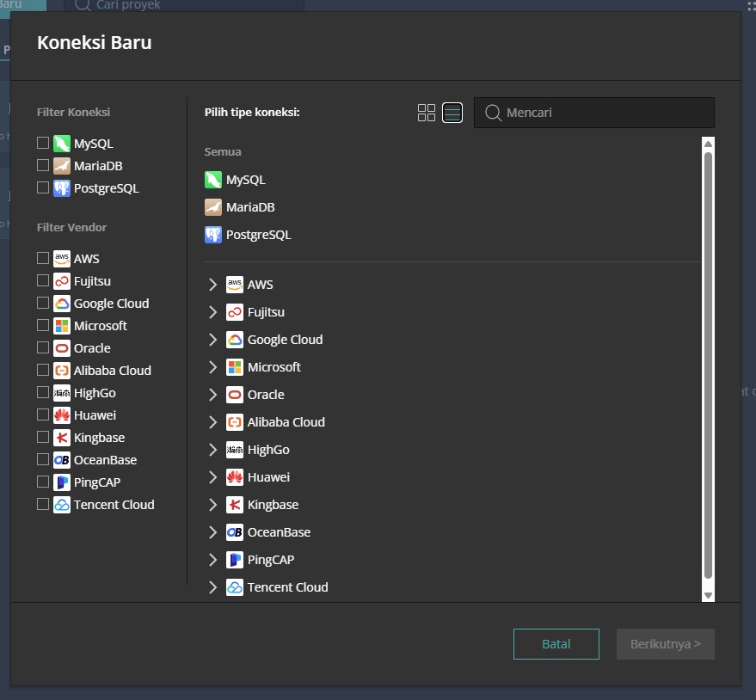
Task: Enable the MySQL filter checkbox
Action: [x=42, y=143]
